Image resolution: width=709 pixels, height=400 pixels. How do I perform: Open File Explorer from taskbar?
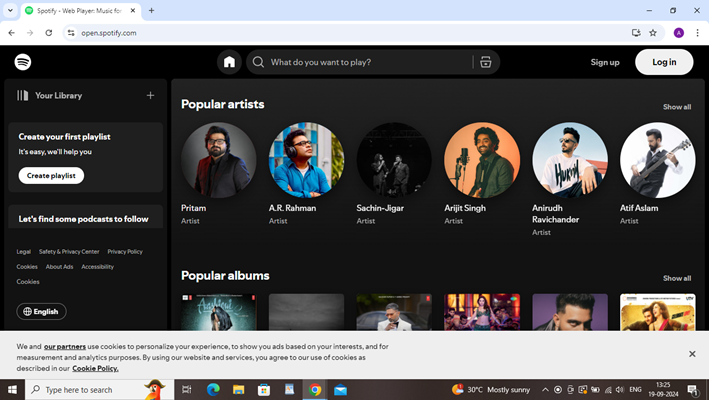tap(238, 390)
